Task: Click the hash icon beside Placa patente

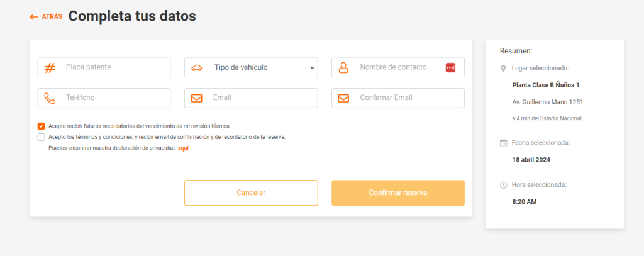Action: point(50,67)
